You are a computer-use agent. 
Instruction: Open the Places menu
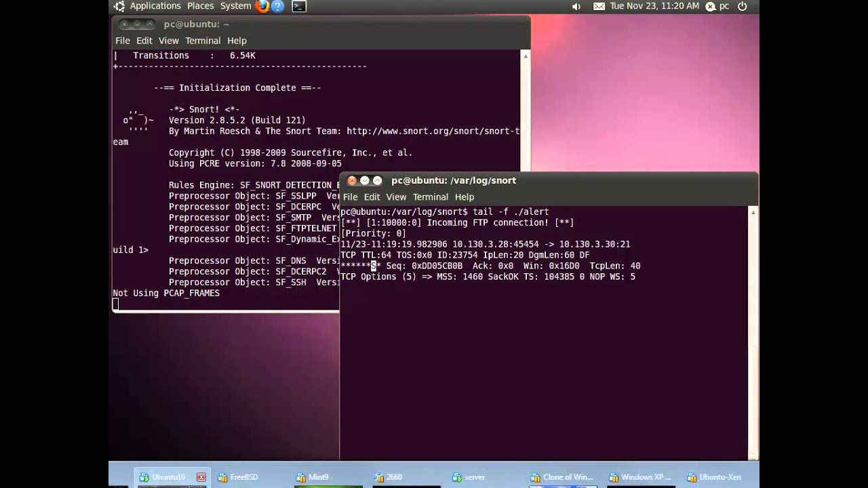(x=200, y=6)
